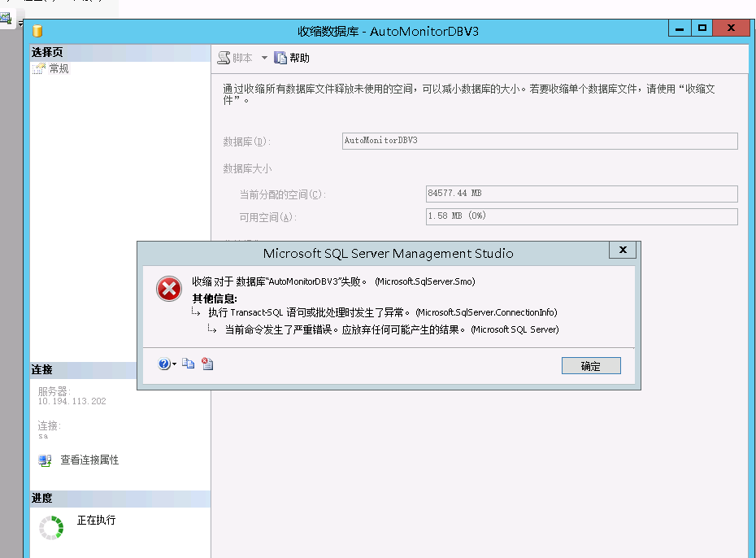Click the 连接 section header
The image size is (756, 558).
click(x=84, y=370)
